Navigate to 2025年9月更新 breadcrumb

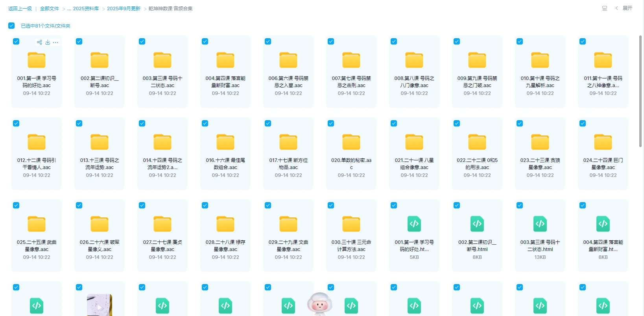point(124,9)
